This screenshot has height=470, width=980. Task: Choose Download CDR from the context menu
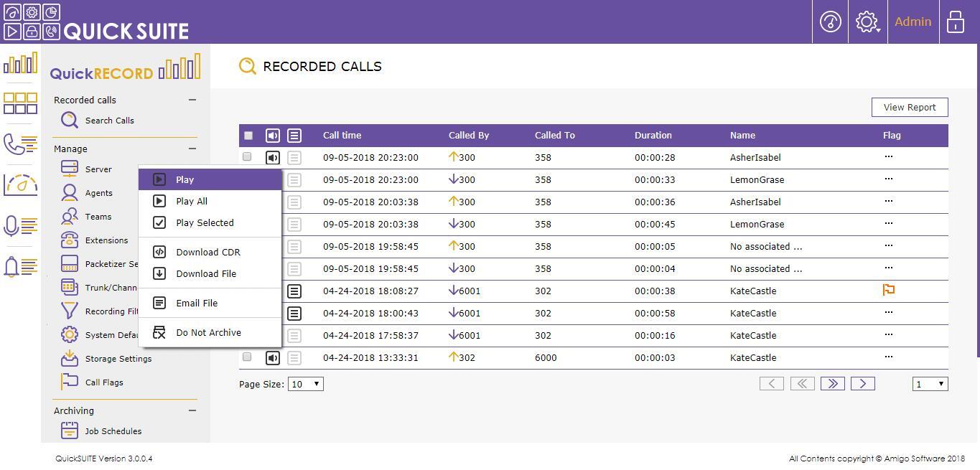208,252
